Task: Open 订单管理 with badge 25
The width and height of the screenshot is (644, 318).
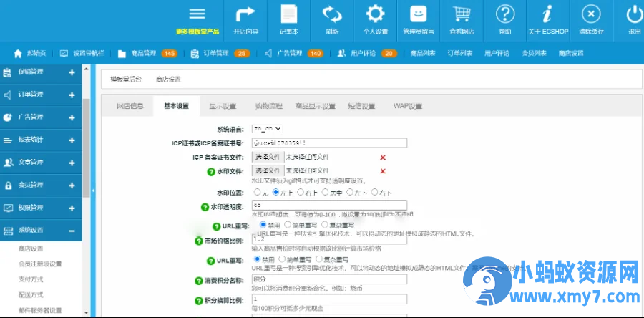Action: (220, 54)
